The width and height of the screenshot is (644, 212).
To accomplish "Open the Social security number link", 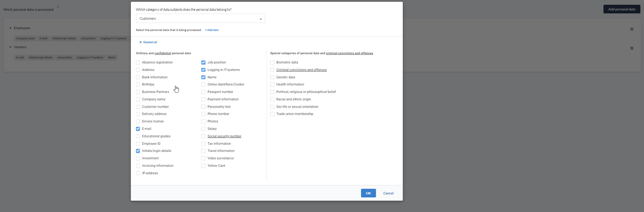I will click(224, 136).
